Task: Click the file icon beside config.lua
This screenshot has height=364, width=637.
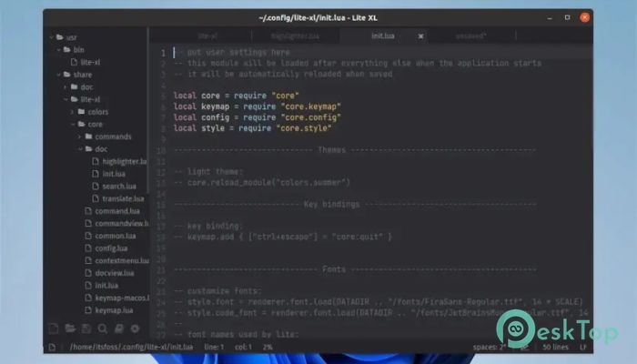Action: pyautogui.click(x=88, y=248)
